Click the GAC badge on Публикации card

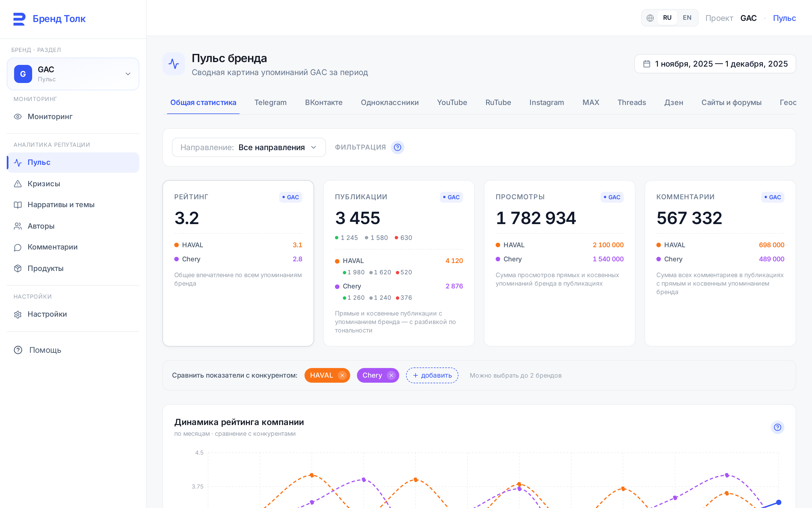pyautogui.click(x=451, y=197)
